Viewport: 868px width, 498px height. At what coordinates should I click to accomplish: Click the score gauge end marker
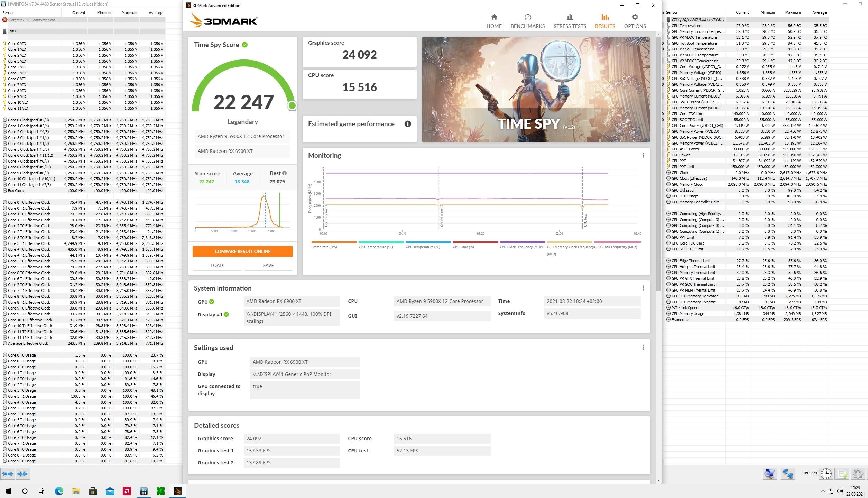pos(292,105)
